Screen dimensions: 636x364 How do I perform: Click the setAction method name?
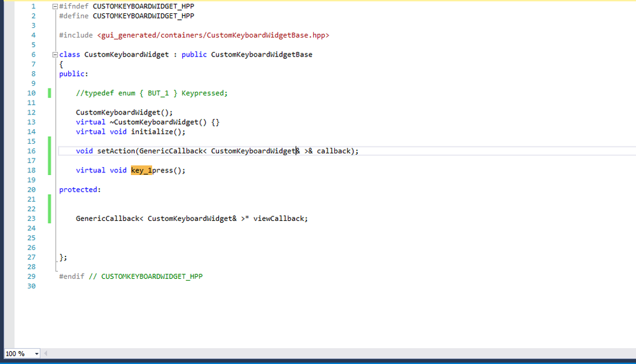coord(116,151)
